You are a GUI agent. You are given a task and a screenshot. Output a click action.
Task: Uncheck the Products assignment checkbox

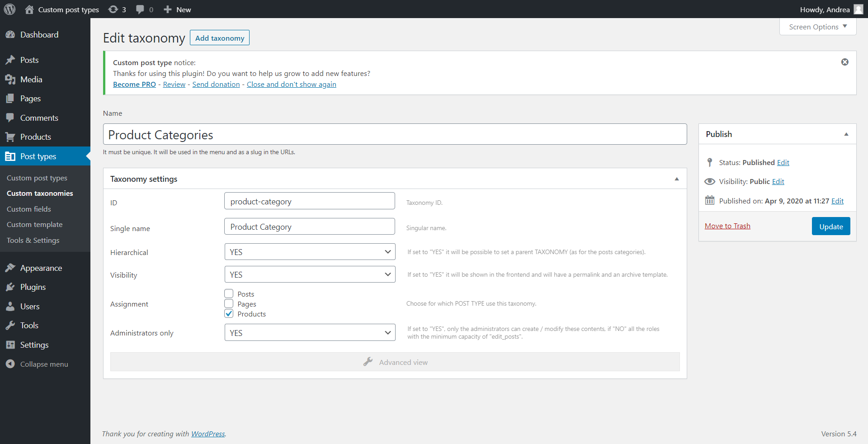tap(229, 314)
